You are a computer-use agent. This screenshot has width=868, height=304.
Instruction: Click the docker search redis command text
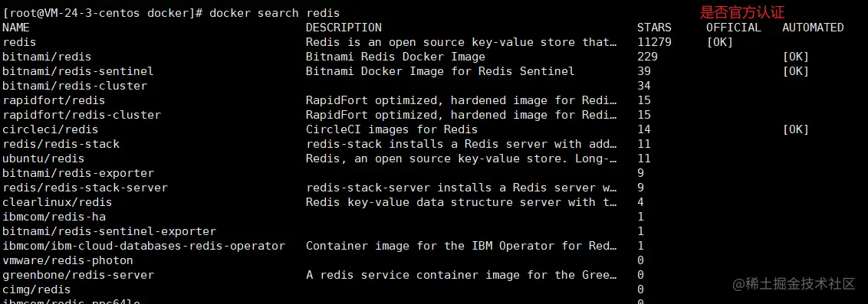point(275,13)
